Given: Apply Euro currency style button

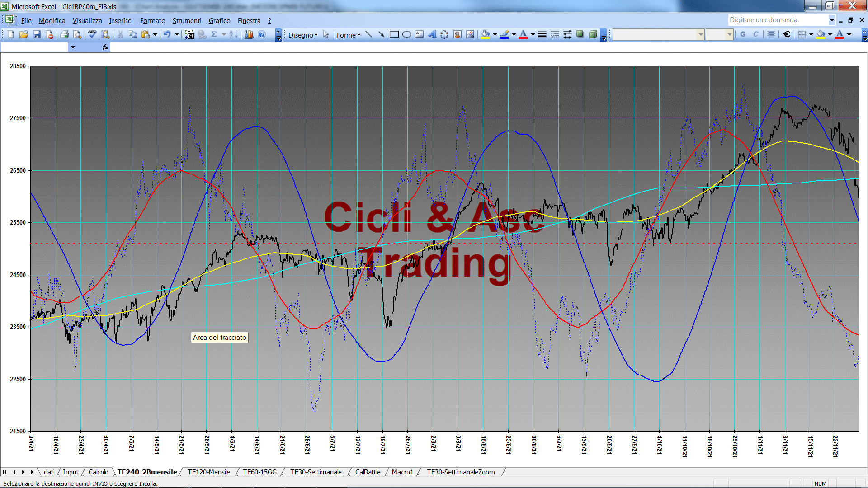Looking at the screenshot, I should [787, 34].
